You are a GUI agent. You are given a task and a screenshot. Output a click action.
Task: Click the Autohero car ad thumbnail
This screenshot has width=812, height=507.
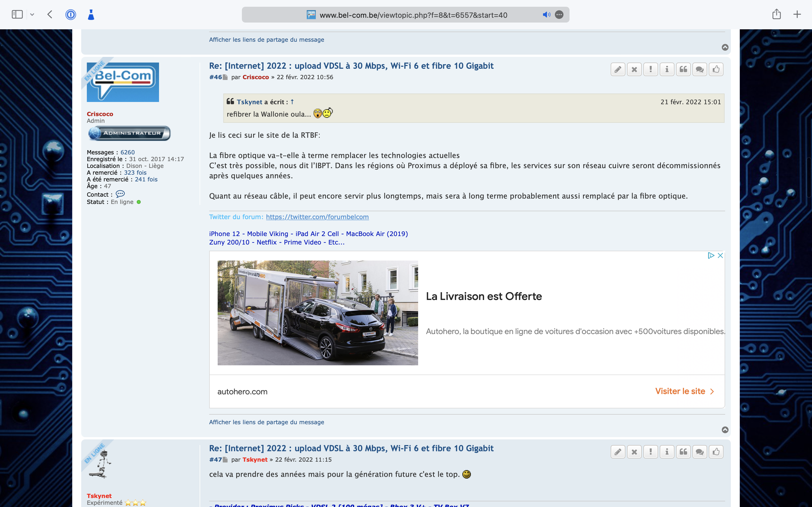[317, 313]
